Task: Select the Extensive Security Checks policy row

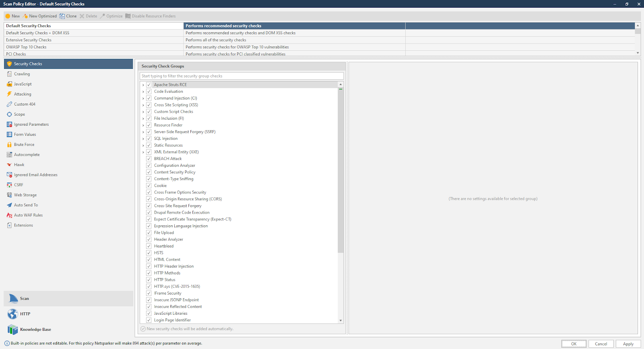Action: (x=93, y=40)
